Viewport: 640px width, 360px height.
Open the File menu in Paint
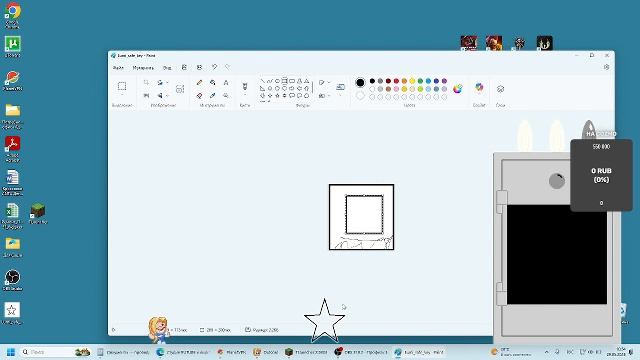click(x=118, y=68)
